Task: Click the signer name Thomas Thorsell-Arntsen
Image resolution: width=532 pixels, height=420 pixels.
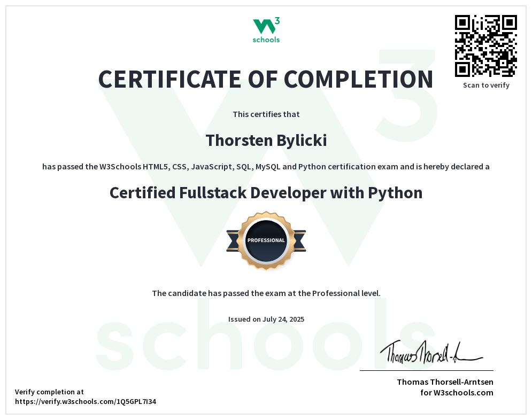Action: (445, 382)
